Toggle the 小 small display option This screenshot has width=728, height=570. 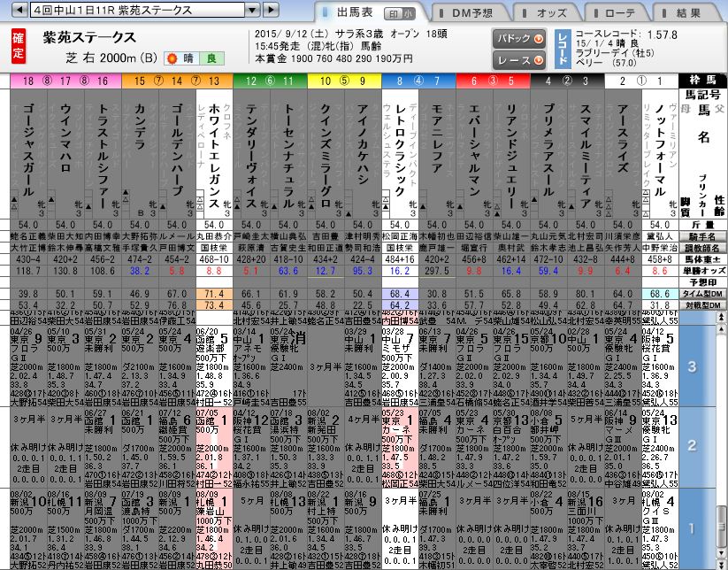(x=407, y=14)
